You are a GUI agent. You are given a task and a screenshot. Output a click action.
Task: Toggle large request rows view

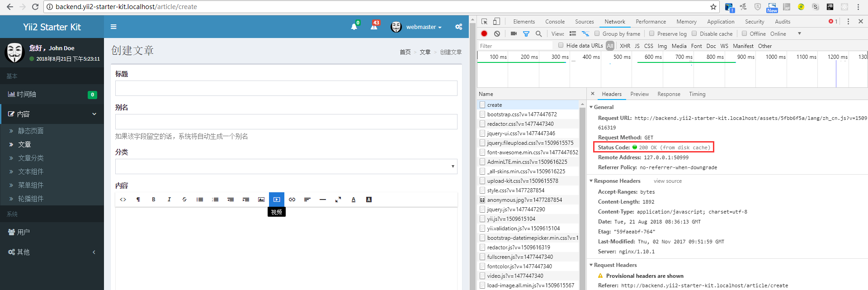[573, 33]
